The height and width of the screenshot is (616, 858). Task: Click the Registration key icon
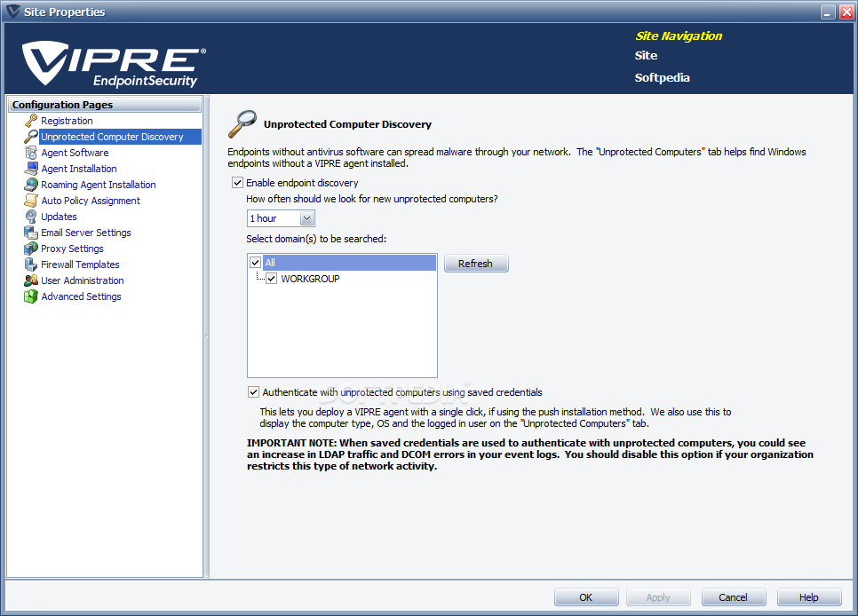(x=31, y=121)
